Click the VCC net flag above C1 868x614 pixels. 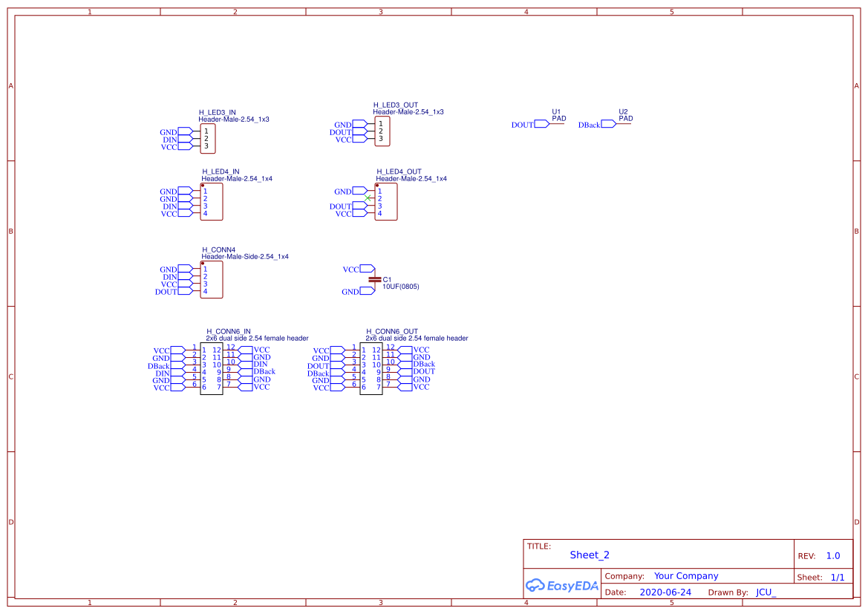pyautogui.click(x=359, y=269)
